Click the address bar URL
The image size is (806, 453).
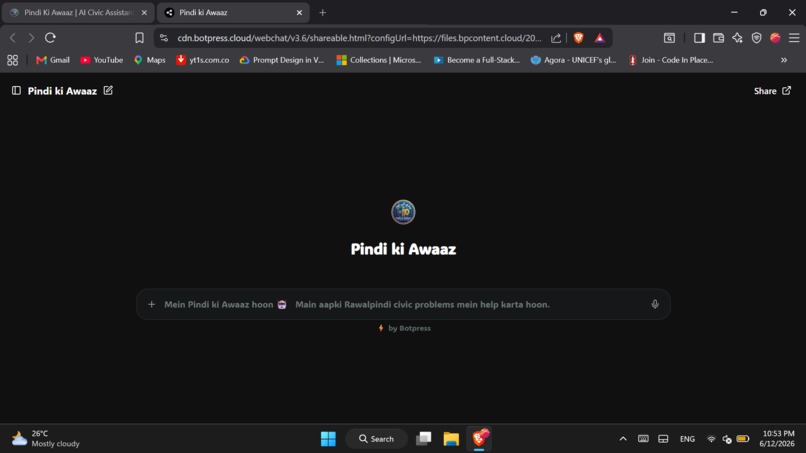coord(359,38)
